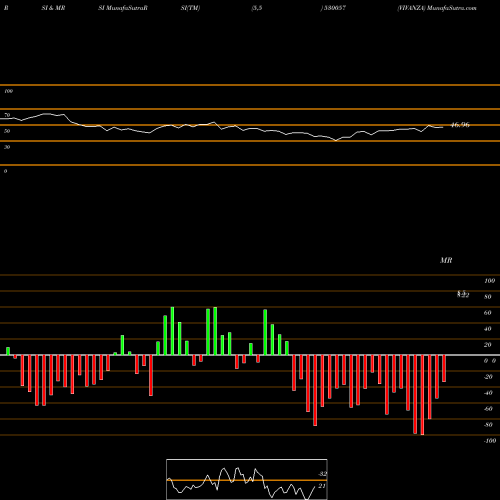Click the first green histogram bar on the left
The image size is (500, 500).
[8, 351]
